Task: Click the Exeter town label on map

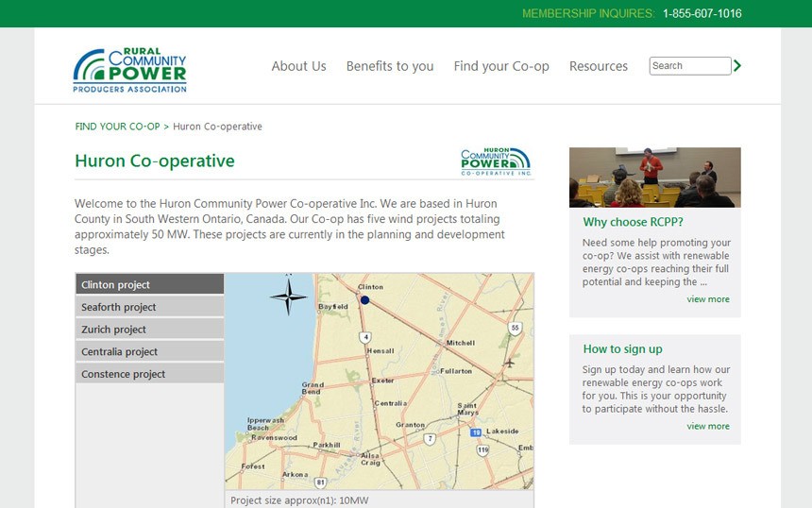Action: click(382, 381)
